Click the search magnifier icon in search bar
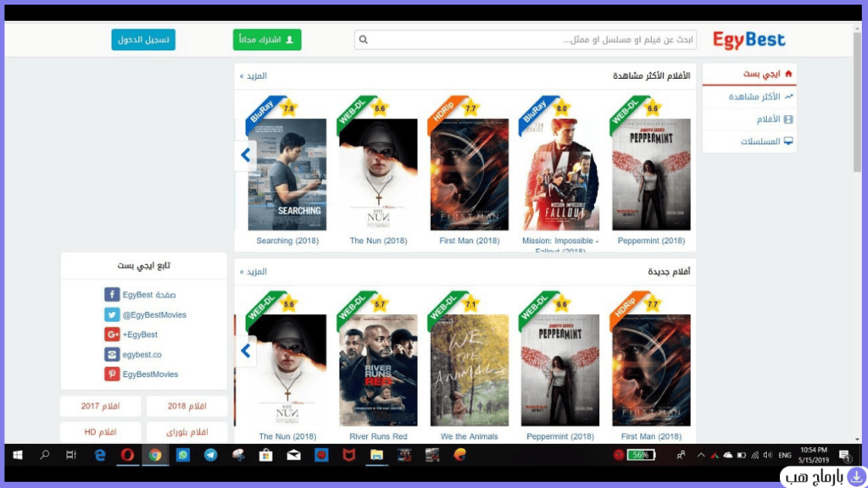 coord(363,40)
